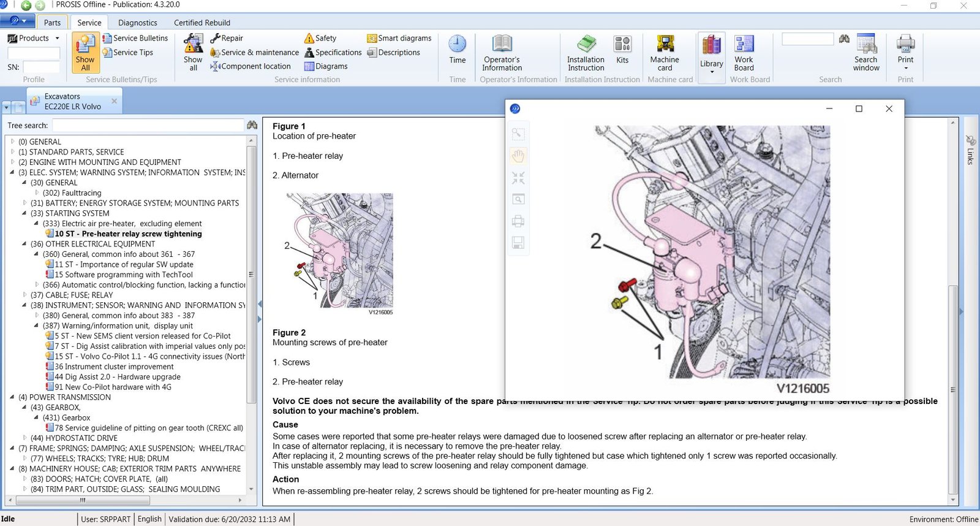
Task: Collapse the (4) POWER TRANSMISSION node
Action: click(12, 397)
